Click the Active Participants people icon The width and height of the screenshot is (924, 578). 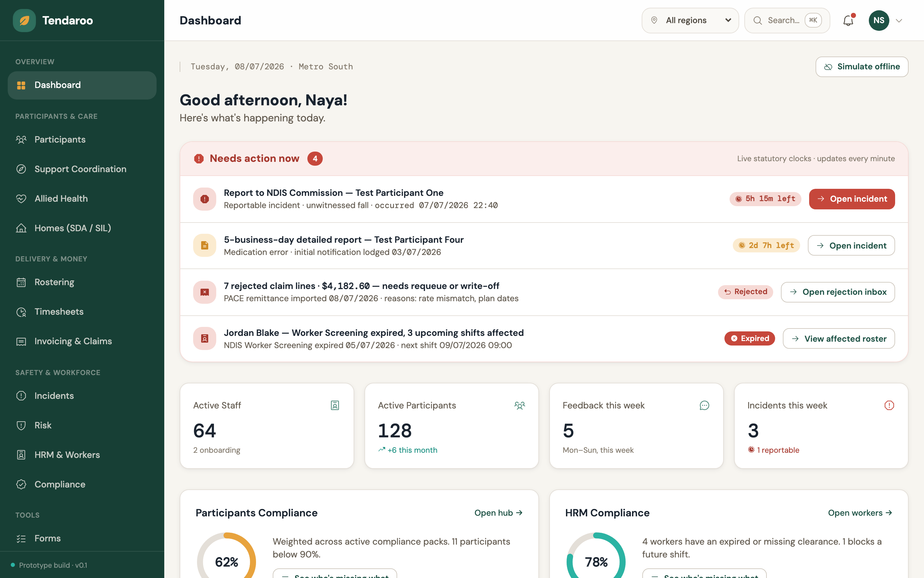520,406
